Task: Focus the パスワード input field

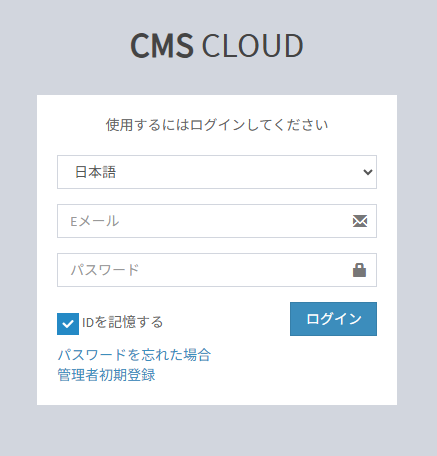Action: pos(217,270)
